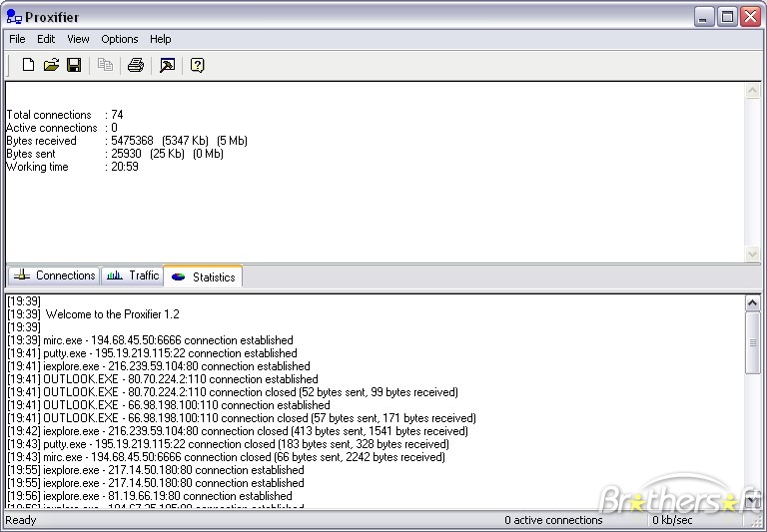The image size is (767, 532).
Task: Click log pane scroll up arrow
Action: [x=752, y=303]
